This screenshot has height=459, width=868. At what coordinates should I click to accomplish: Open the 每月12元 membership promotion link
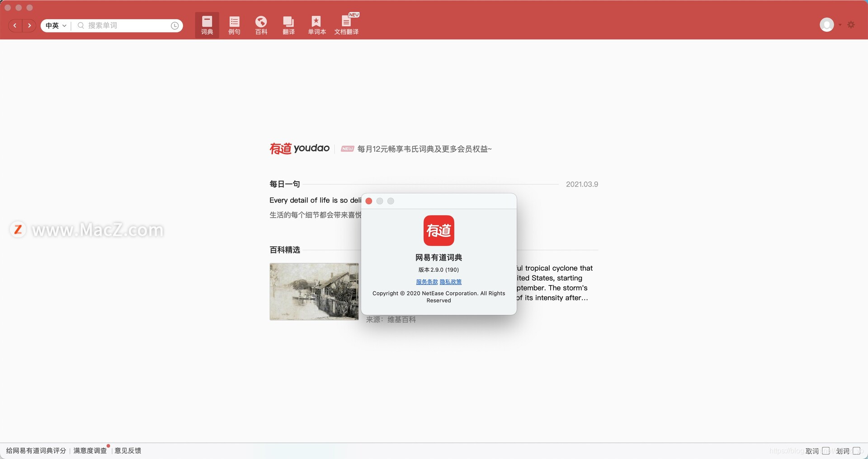click(x=424, y=149)
